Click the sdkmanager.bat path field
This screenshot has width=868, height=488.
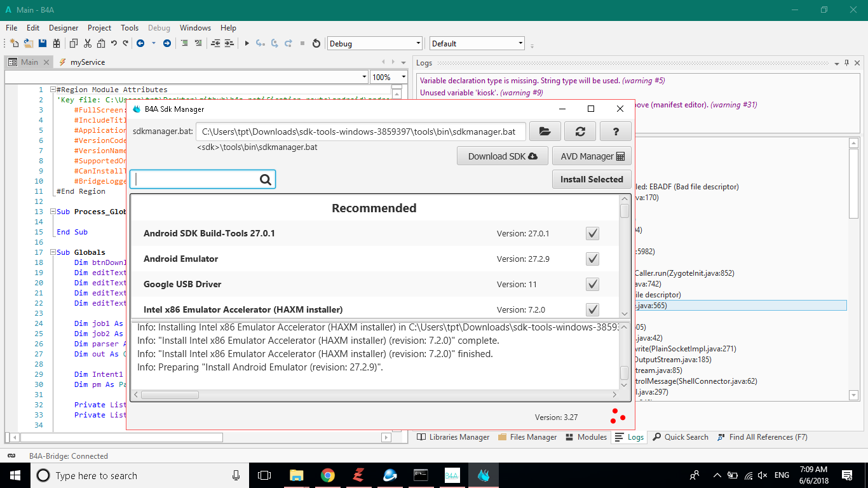click(361, 132)
